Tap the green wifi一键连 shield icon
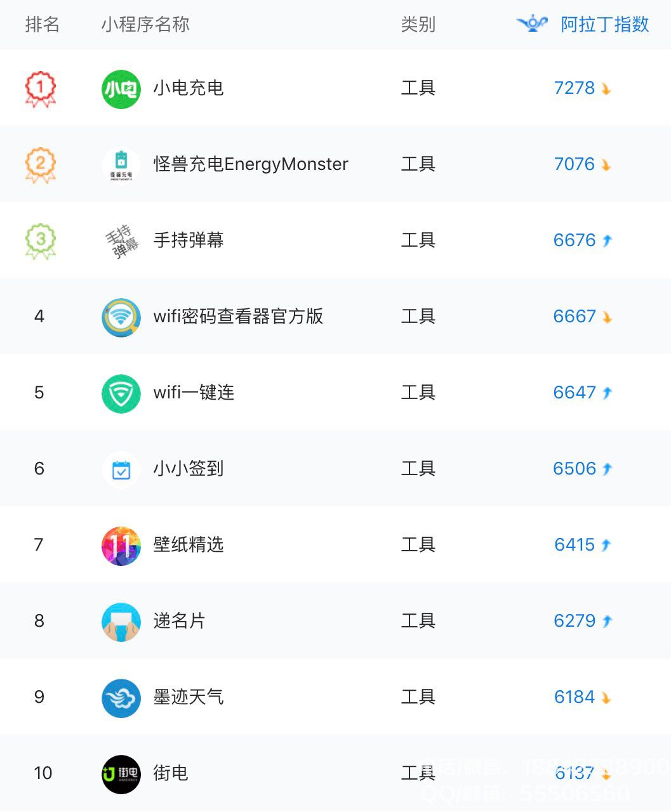671x812 pixels. point(121,393)
